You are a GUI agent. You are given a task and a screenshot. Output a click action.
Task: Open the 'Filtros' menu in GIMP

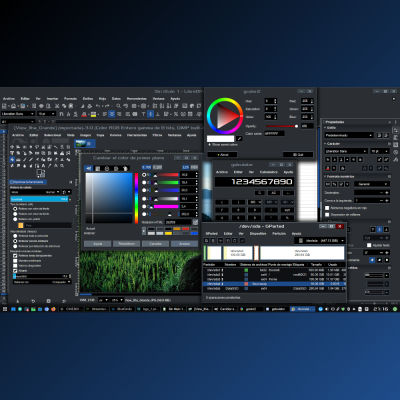pyautogui.click(x=157, y=135)
